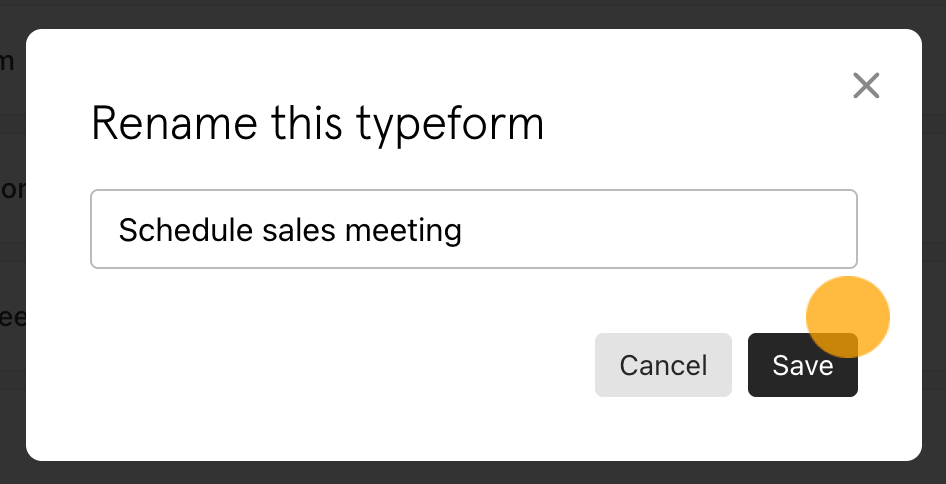Select Cancel next to Save

663,366
